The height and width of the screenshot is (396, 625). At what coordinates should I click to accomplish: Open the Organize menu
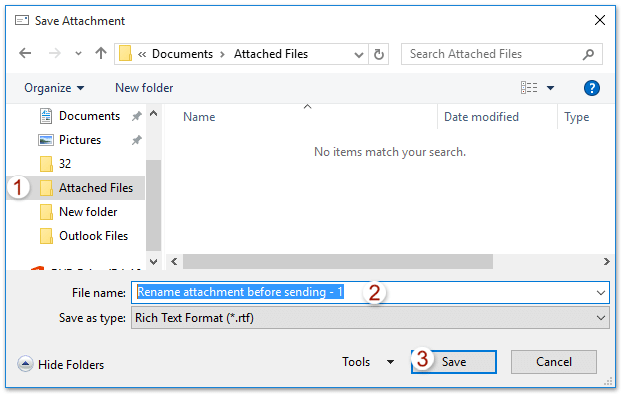point(54,88)
